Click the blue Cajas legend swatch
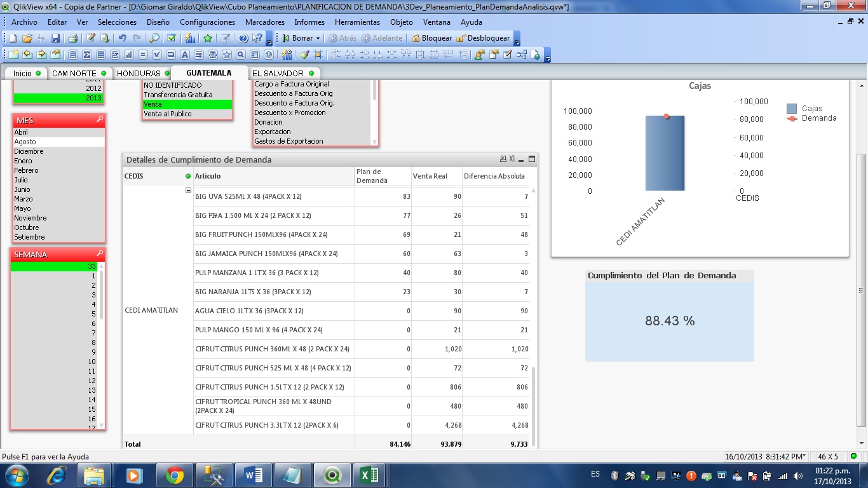 coord(792,109)
